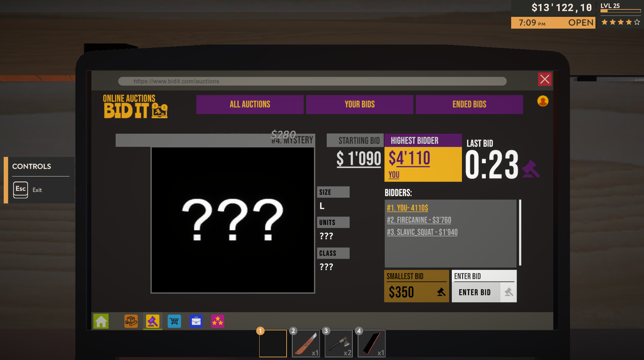Click the star rating display
This screenshot has height=360, width=644.
pyautogui.click(x=620, y=22)
